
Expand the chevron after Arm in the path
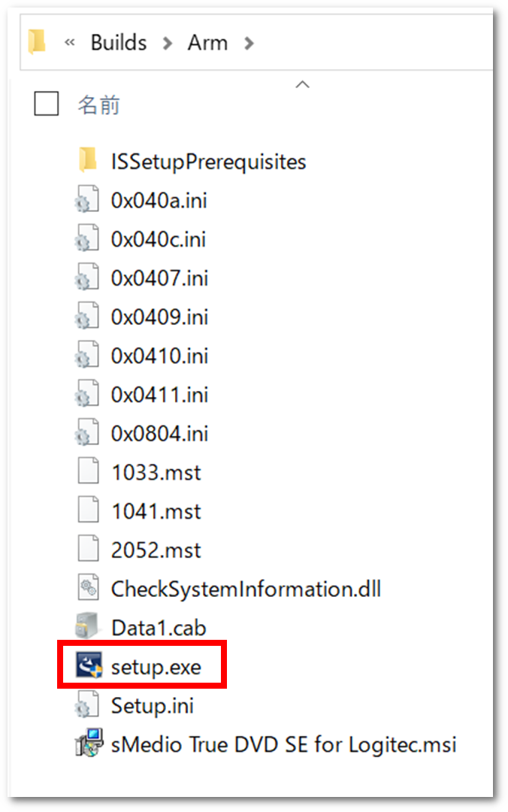point(249,43)
